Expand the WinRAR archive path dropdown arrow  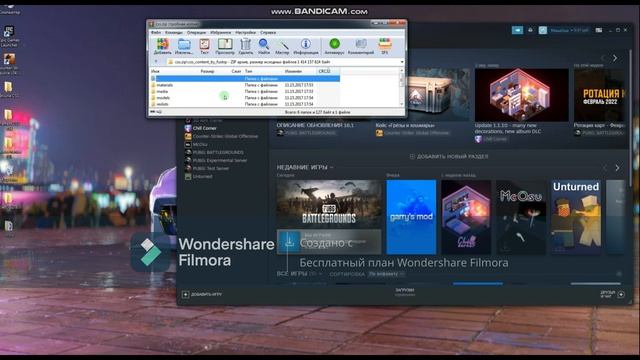tap(402, 62)
